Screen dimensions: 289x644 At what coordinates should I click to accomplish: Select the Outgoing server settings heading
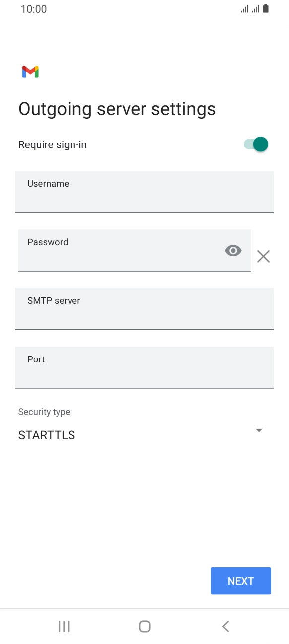(x=117, y=108)
